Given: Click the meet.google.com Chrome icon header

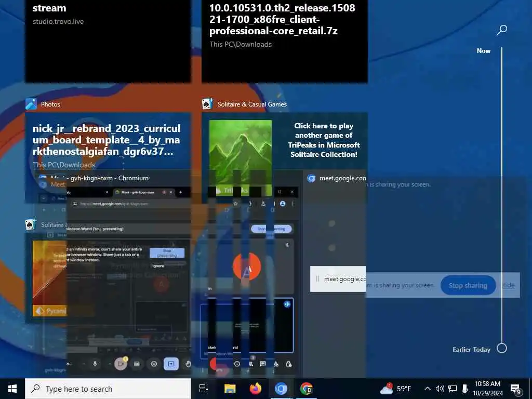Looking at the screenshot, I should (x=311, y=178).
